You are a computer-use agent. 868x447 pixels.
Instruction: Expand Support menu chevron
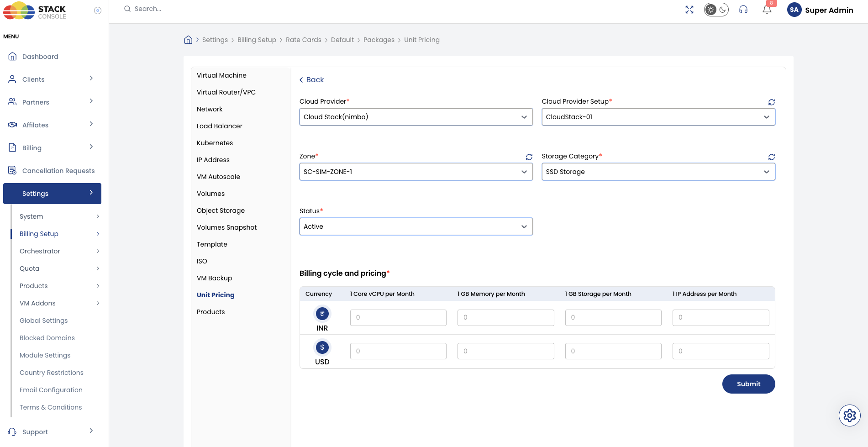pos(91,431)
